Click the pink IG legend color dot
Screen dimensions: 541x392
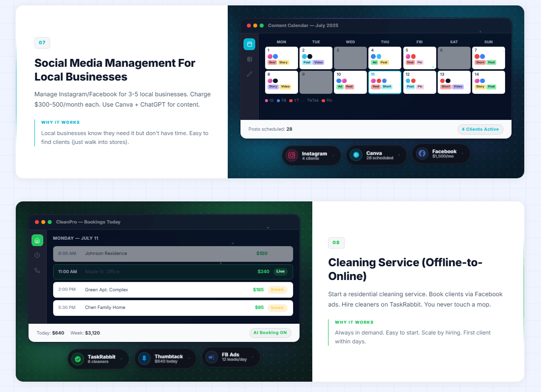tap(267, 100)
